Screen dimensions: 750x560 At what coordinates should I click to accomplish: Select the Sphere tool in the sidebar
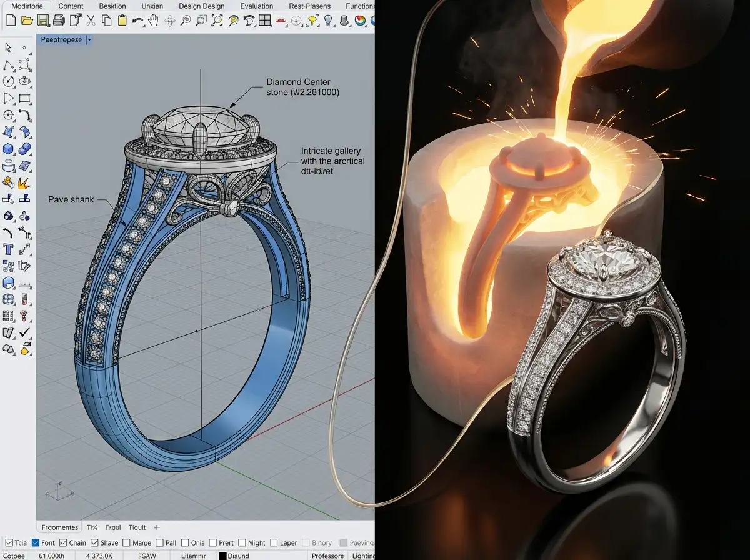click(25, 148)
